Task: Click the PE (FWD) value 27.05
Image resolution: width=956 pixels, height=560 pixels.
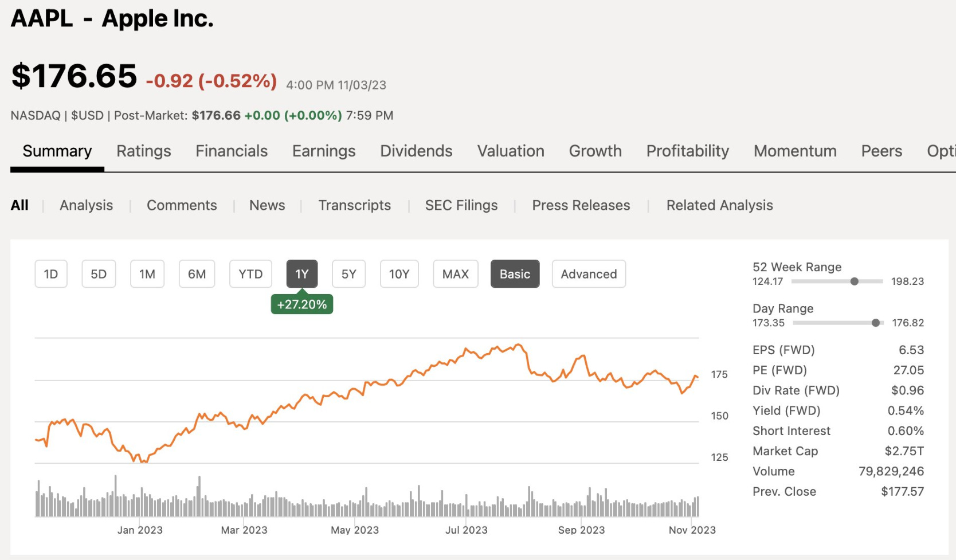Action: click(x=908, y=370)
